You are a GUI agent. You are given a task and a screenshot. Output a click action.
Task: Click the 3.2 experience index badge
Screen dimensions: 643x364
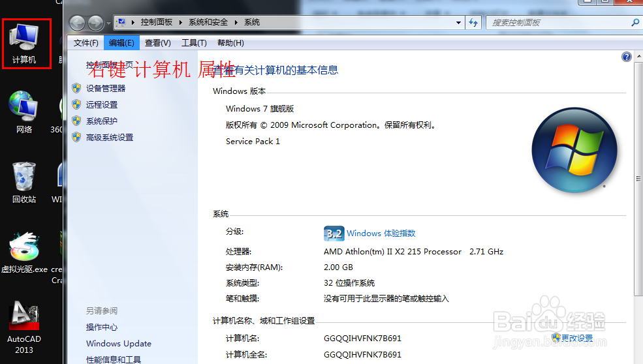(x=334, y=234)
